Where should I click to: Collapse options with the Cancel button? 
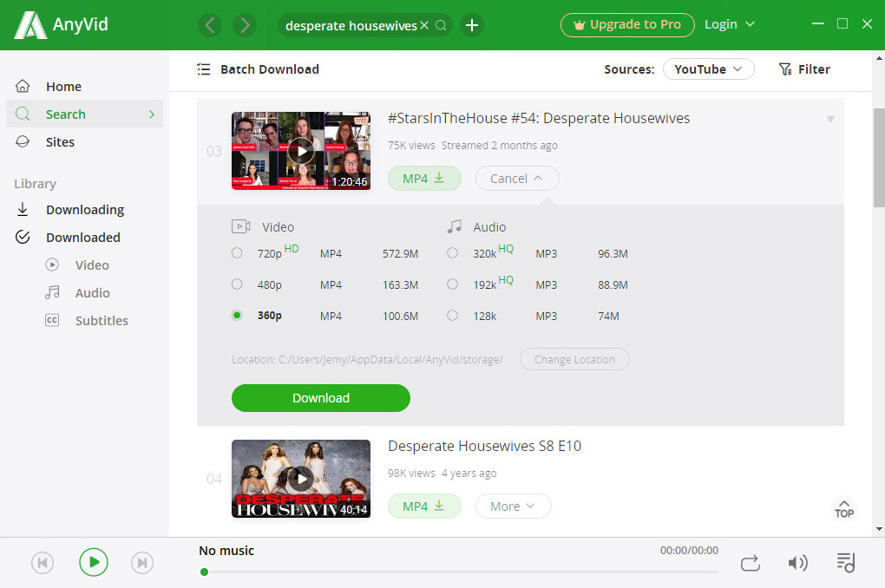point(517,179)
